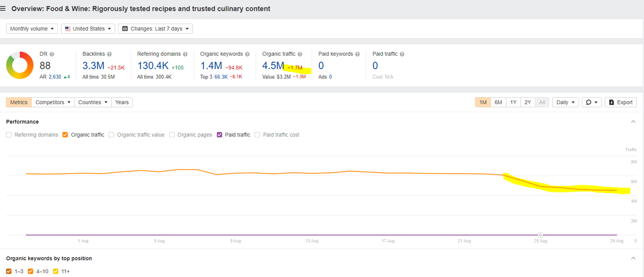Click the Paid traffic help icon
The height and width of the screenshot is (277, 644).
click(x=402, y=54)
